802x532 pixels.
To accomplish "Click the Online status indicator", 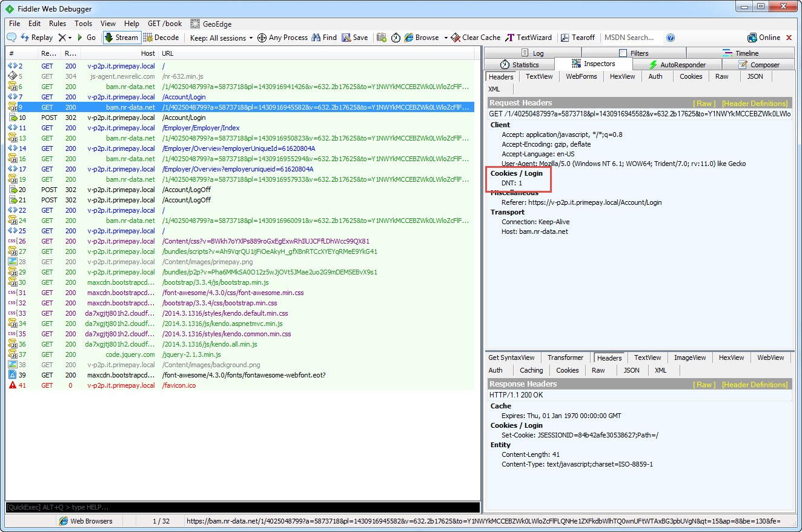I will point(764,38).
